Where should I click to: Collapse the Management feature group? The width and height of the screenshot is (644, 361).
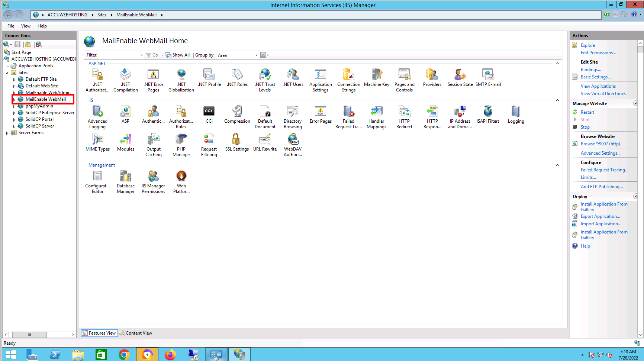pyautogui.click(x=557, y=165)
